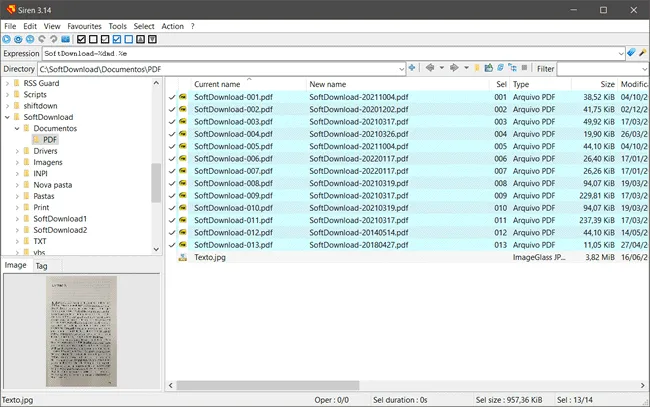
Task: Open the Filter dropdown arrow
Action: (x=645, y=69)
